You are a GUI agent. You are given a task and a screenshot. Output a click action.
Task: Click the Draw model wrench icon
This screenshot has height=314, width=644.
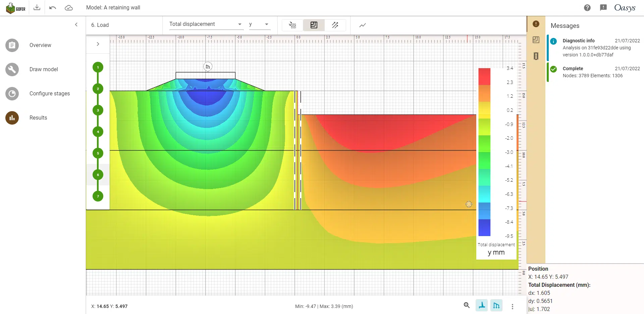12,70
